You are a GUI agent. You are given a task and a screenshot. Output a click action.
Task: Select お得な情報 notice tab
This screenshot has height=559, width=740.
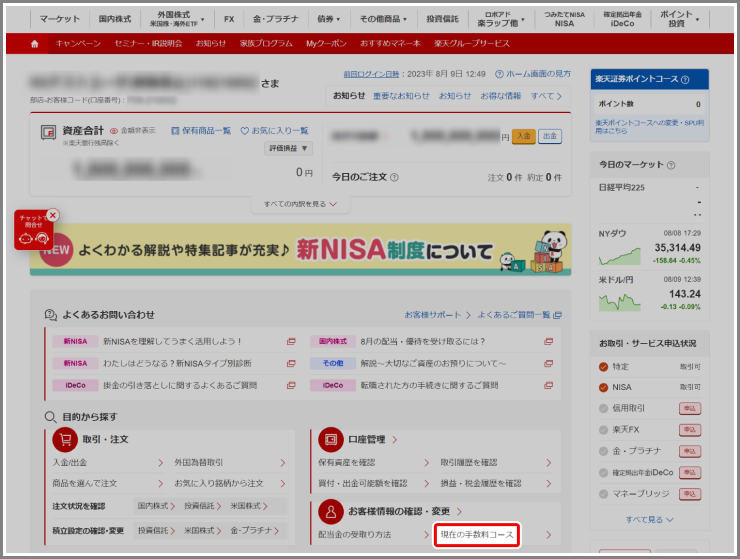click(500, 96)
